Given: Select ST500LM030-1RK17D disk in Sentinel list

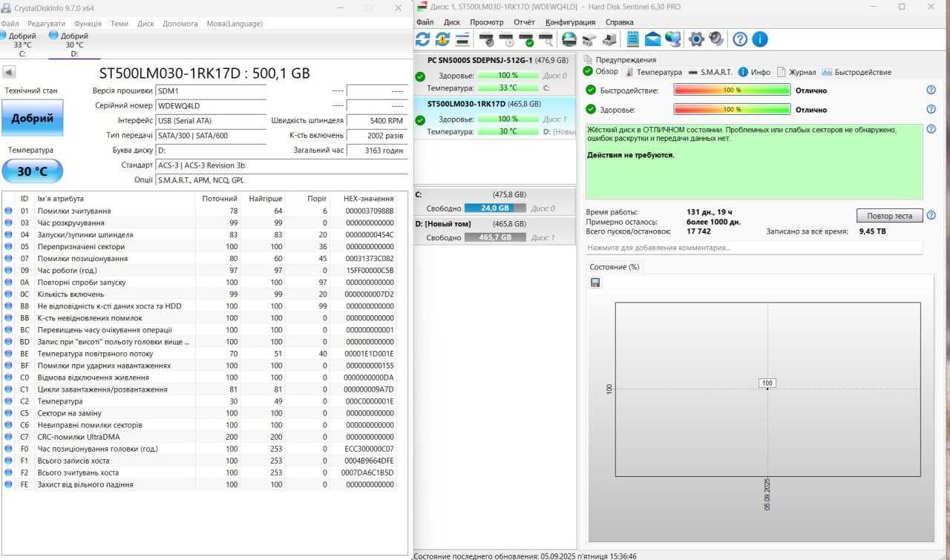Looking at the screenshot, I should click(494, 118).
